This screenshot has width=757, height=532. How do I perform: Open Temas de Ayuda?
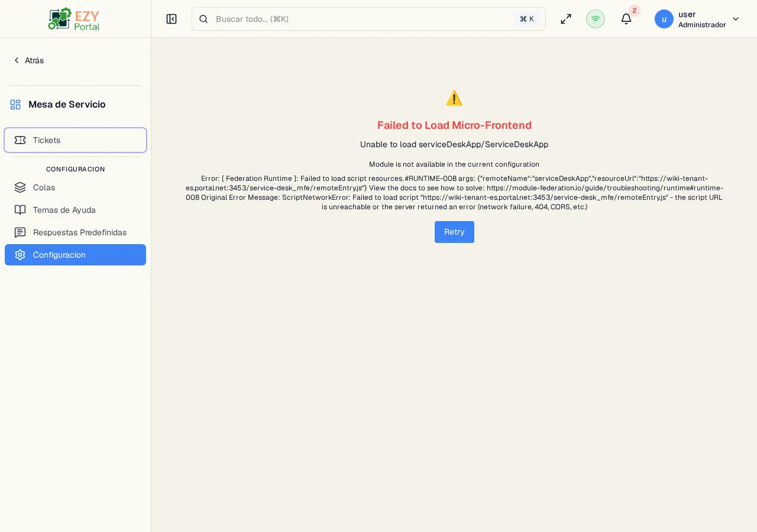tap(75, 210)
